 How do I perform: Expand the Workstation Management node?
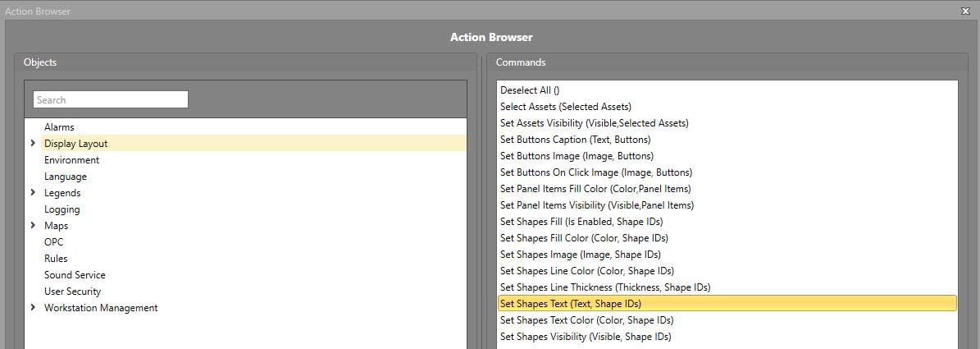(33, 307)
